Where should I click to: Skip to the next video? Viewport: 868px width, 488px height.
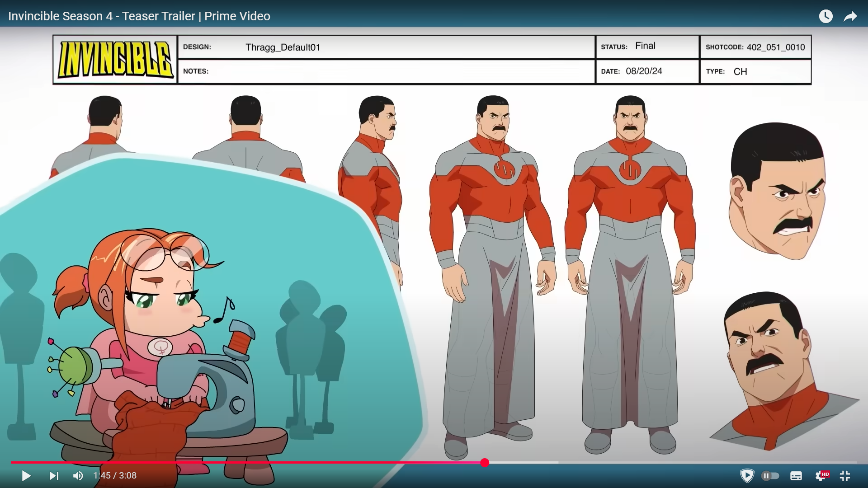[x=54, y=476]
